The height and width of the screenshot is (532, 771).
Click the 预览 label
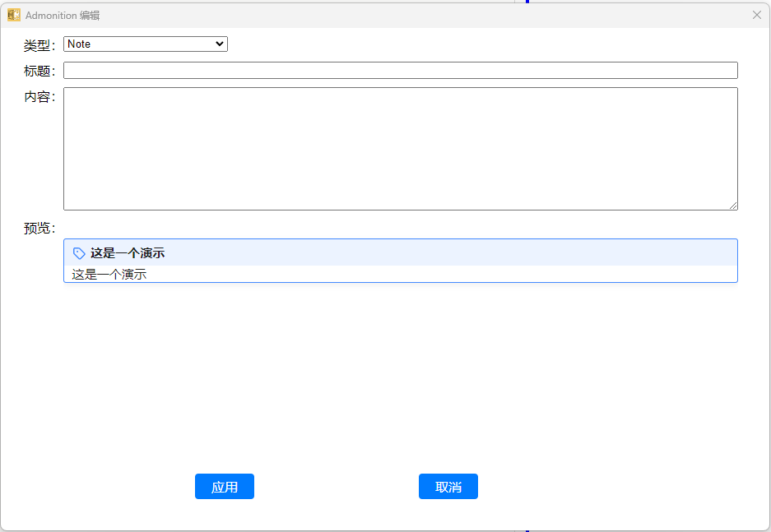pyautogui.click(x=39, y=229)
